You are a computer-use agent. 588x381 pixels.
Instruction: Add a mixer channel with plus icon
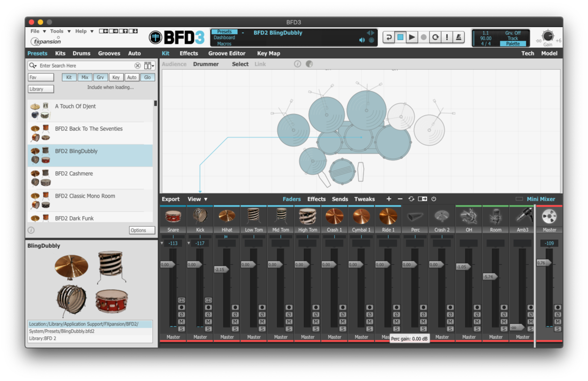coord(389,199)
